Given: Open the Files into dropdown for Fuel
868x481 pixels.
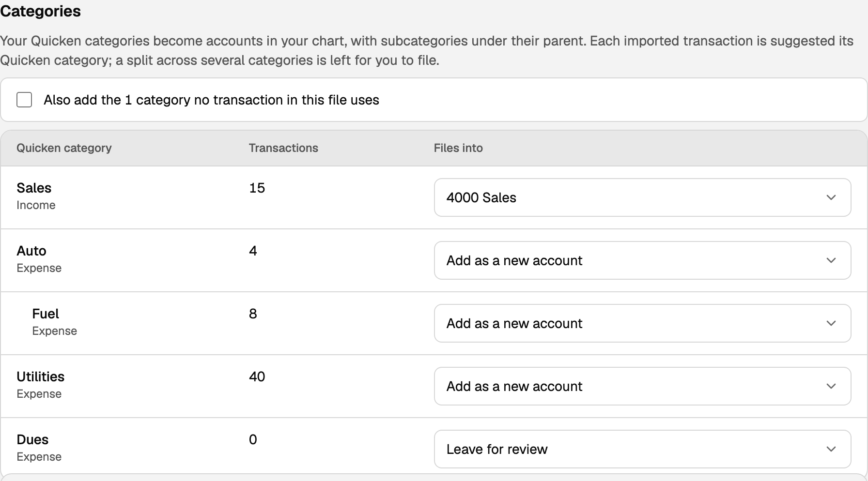Looking at the screenshot, I should (x=642, y=323).
